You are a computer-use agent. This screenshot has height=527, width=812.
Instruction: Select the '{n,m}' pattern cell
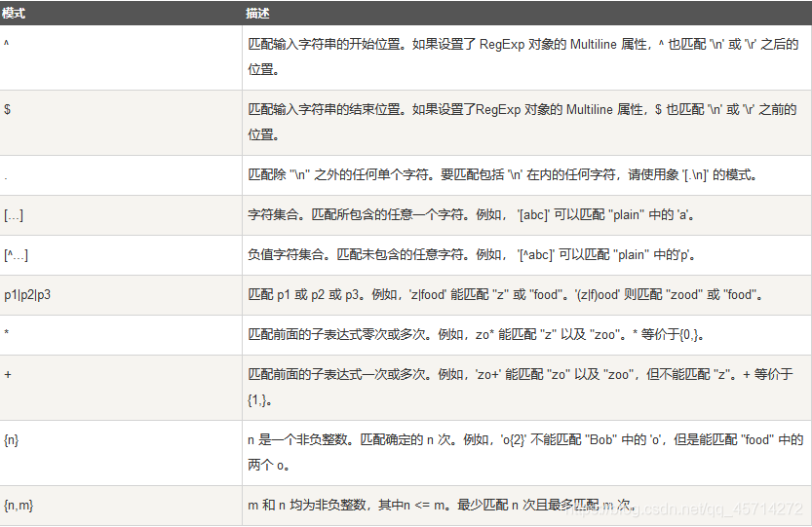coord(121,506)
